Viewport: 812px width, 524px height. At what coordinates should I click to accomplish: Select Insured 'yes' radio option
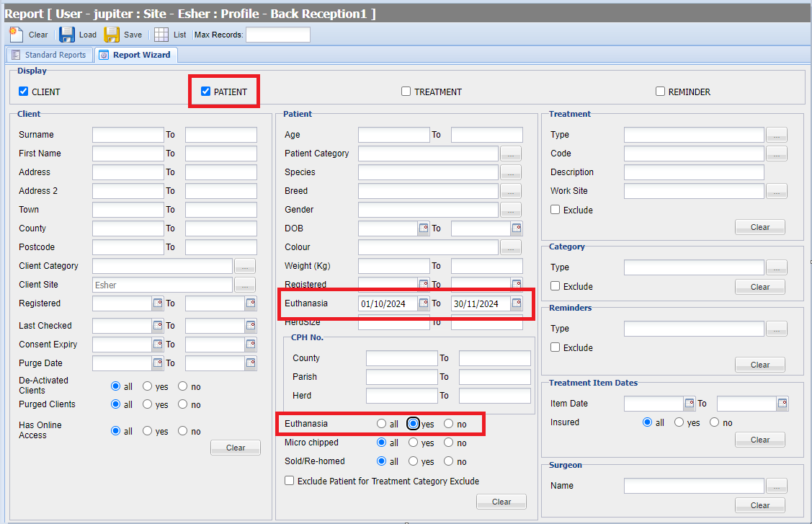pos(679,422)
